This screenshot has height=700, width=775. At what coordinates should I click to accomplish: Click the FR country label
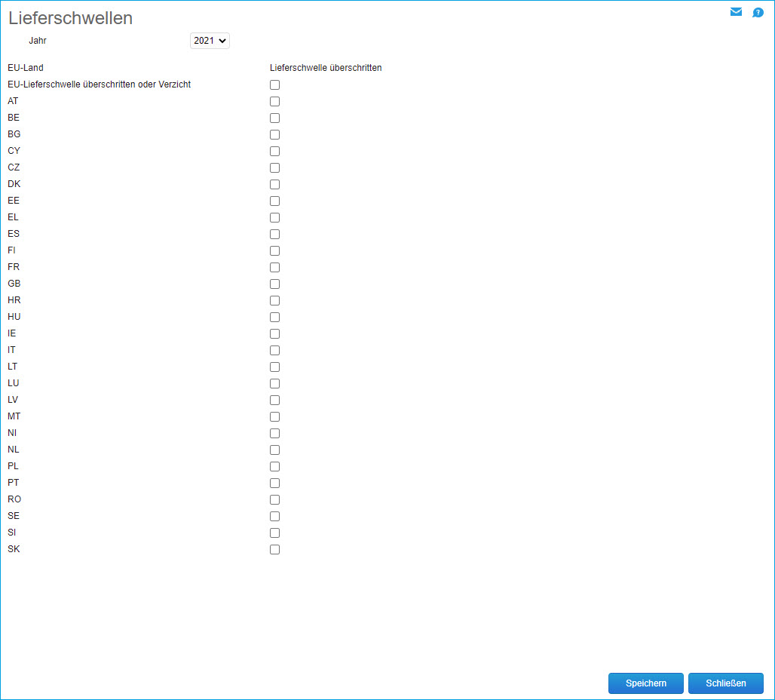[14, 266]
